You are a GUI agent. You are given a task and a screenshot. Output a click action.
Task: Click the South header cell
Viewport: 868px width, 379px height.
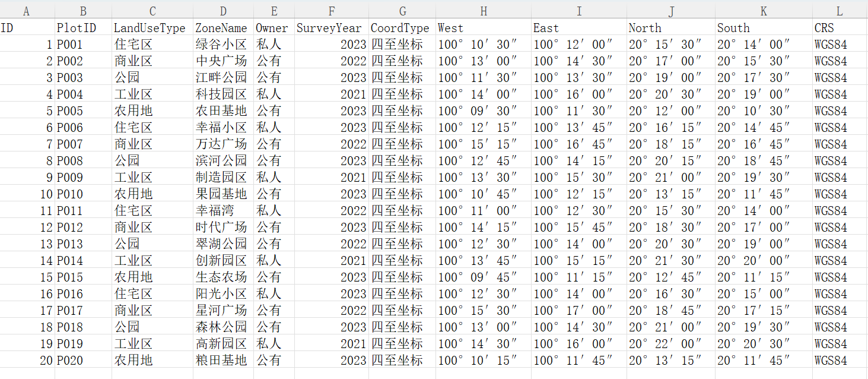(764, 27)
